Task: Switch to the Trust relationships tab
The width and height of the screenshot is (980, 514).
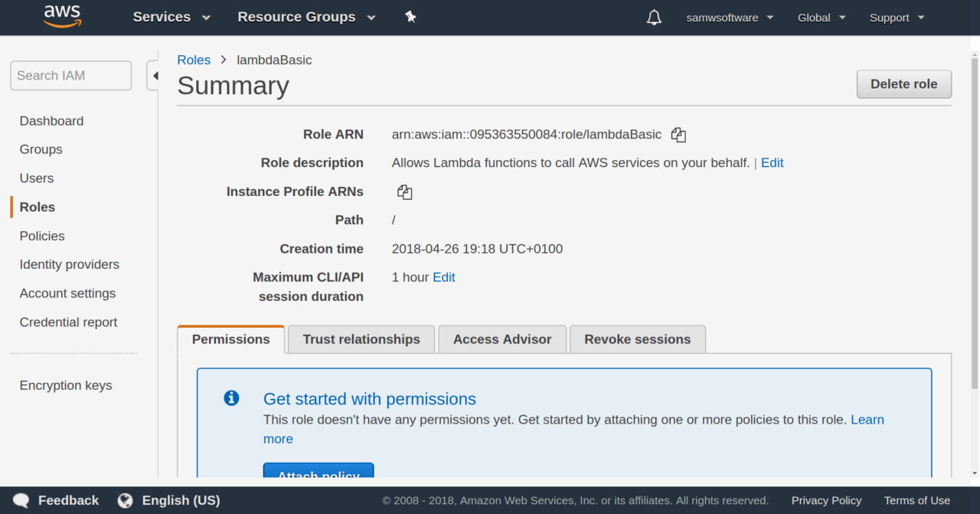Action: pyautogui.click(x=361, y=339)
